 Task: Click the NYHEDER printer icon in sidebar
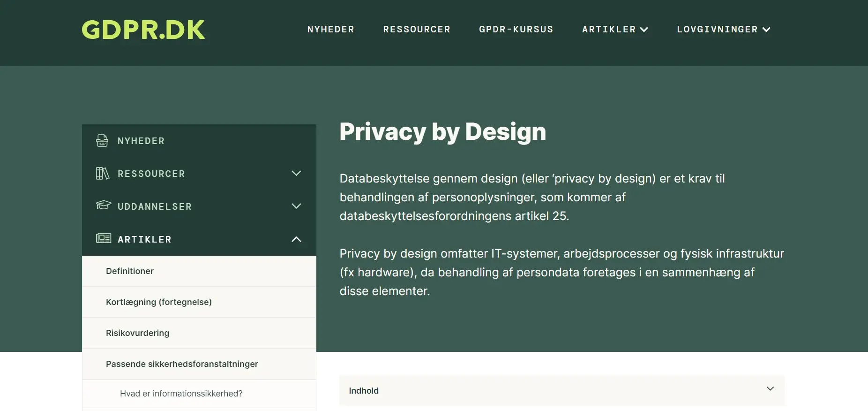pyautogui.click(x=103, y=140)
